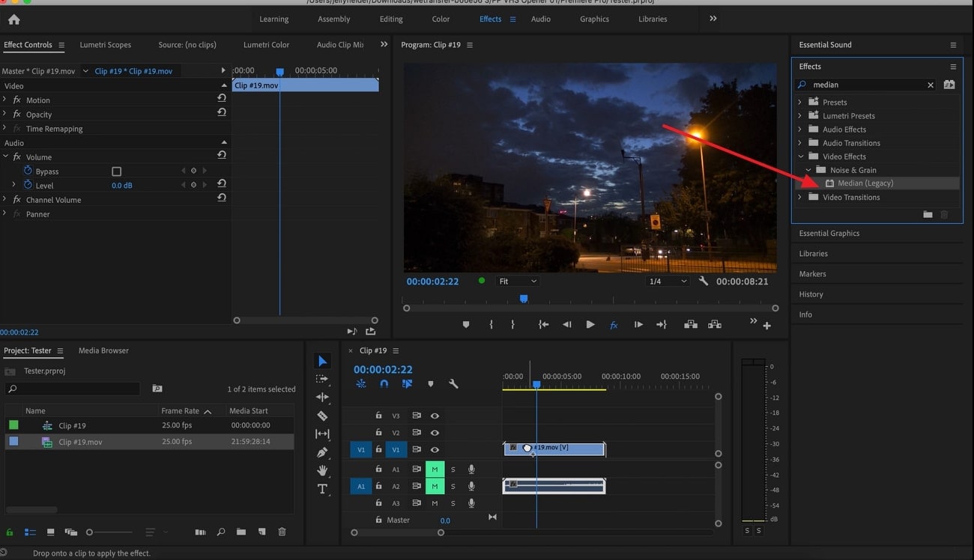
Task: Create new custom bin in Effects panel
Action: [928, 215]
